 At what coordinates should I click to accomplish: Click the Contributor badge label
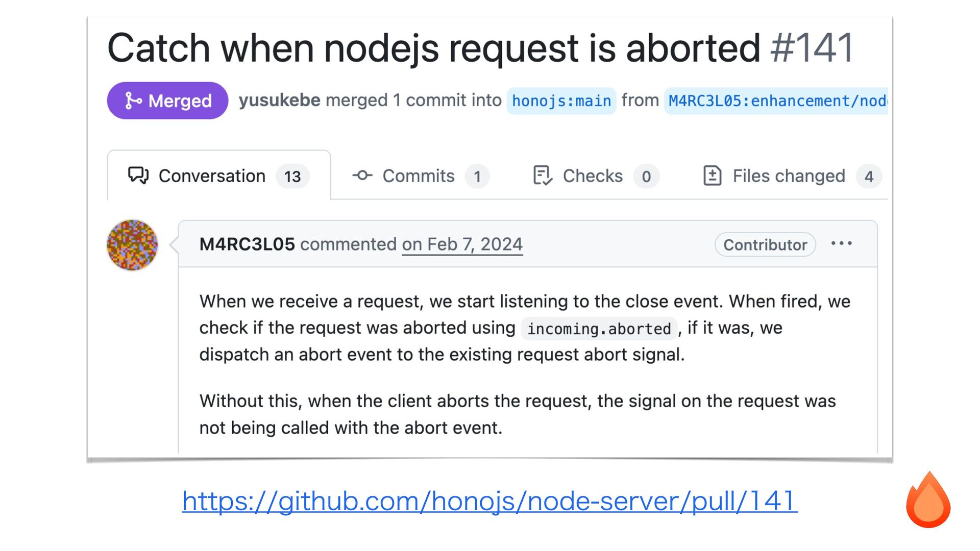(x=765, y=245)
